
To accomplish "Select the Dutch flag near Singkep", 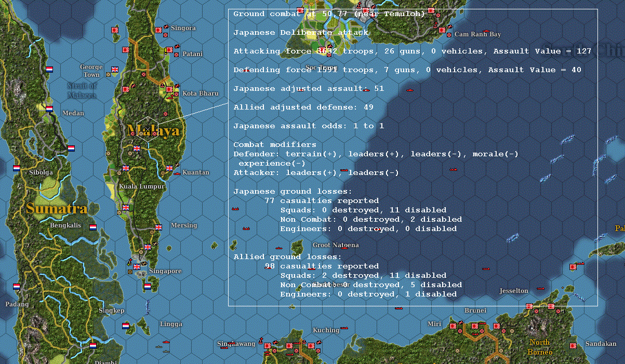I will click(125, 326).
